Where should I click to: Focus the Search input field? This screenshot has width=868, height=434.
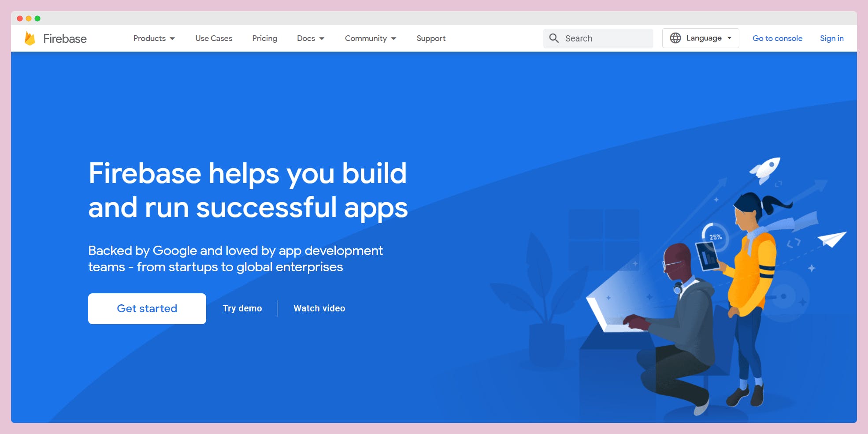point(598,38)
